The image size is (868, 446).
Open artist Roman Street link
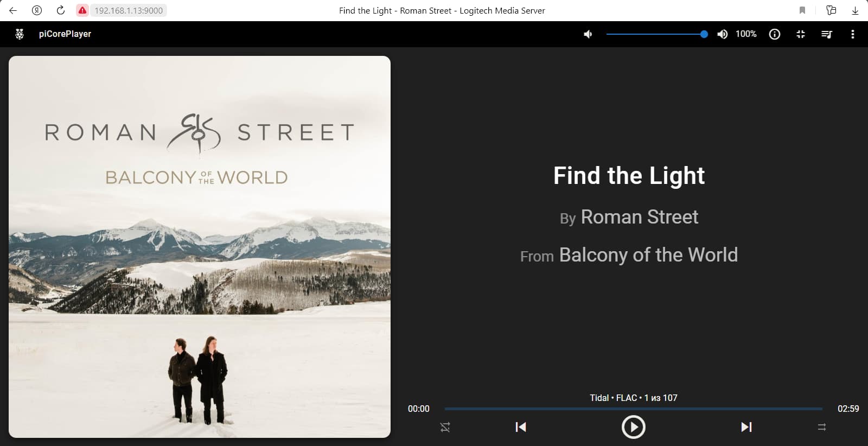pos(640,217)
